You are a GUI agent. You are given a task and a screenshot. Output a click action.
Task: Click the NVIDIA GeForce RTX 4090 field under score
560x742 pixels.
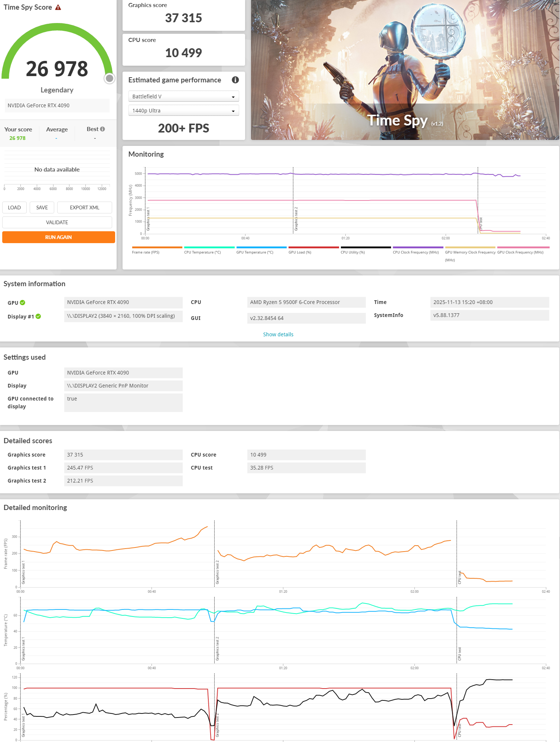[x=57, y=105]
